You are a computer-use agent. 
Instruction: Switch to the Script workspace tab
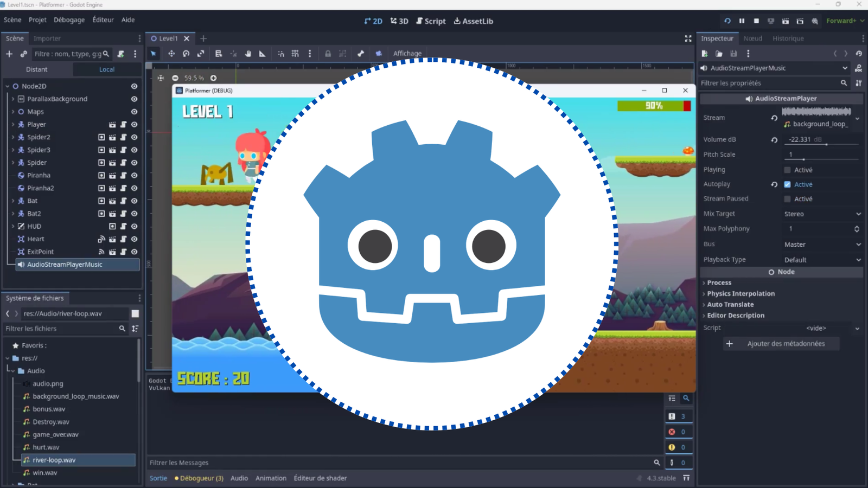pos(431,21)
